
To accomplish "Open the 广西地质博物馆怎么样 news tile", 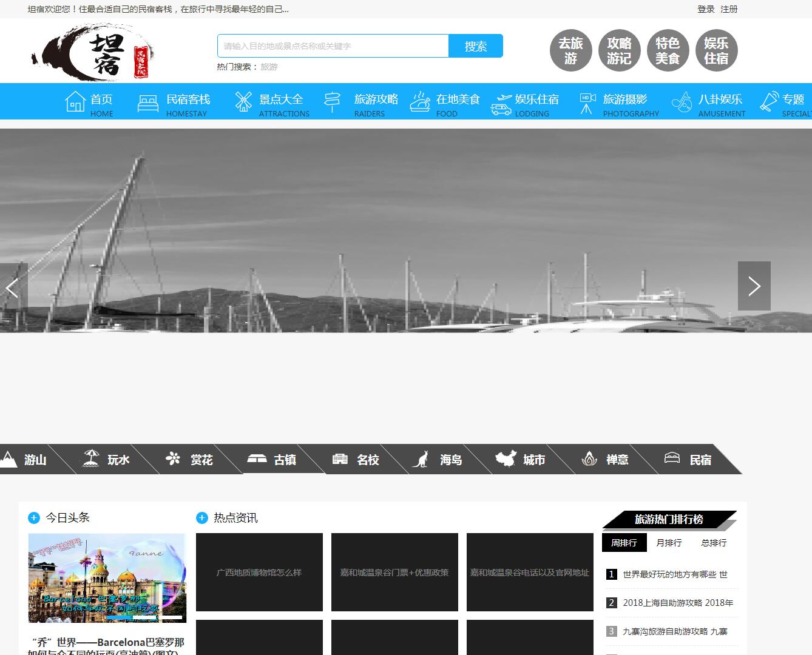I will point(259,572).
